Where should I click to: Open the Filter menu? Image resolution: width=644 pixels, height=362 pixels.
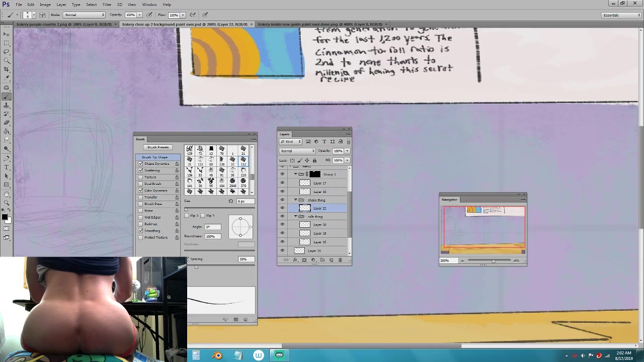point(107,5)
